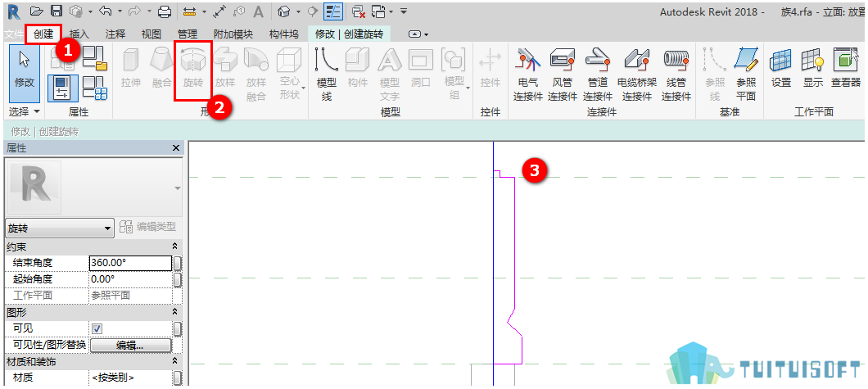The width and height of the screenshot is (868, 389).
Task: Click the Close Hidden Windows icon
Action: (359, 11)
